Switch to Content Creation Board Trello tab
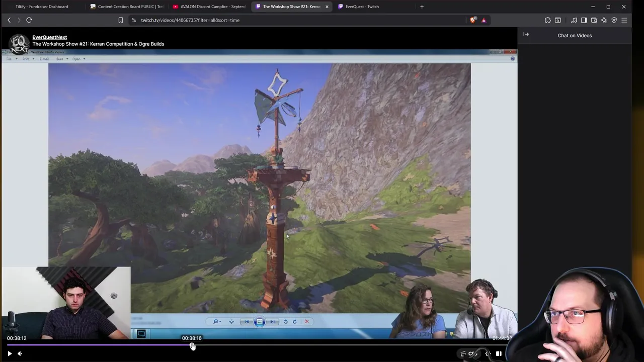Screen dimensions: 644x362 [126, 7]
